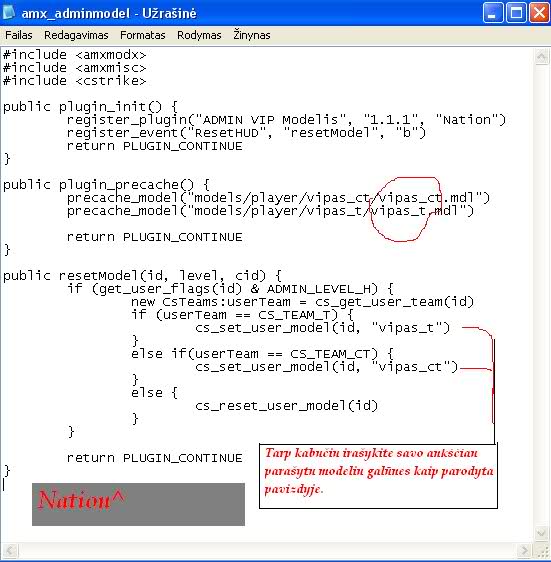Click the vertical scrollbar up arrow
The height and width of the screenshot is (562, 551).
(x=541, y=56)
